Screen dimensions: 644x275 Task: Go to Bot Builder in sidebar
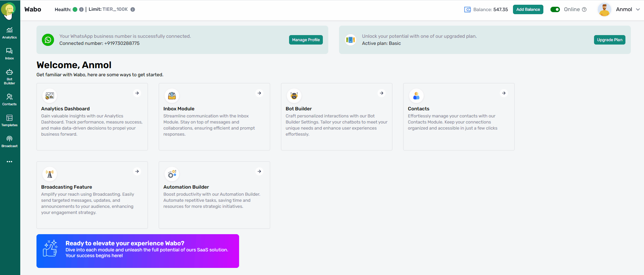coord(9,77)
